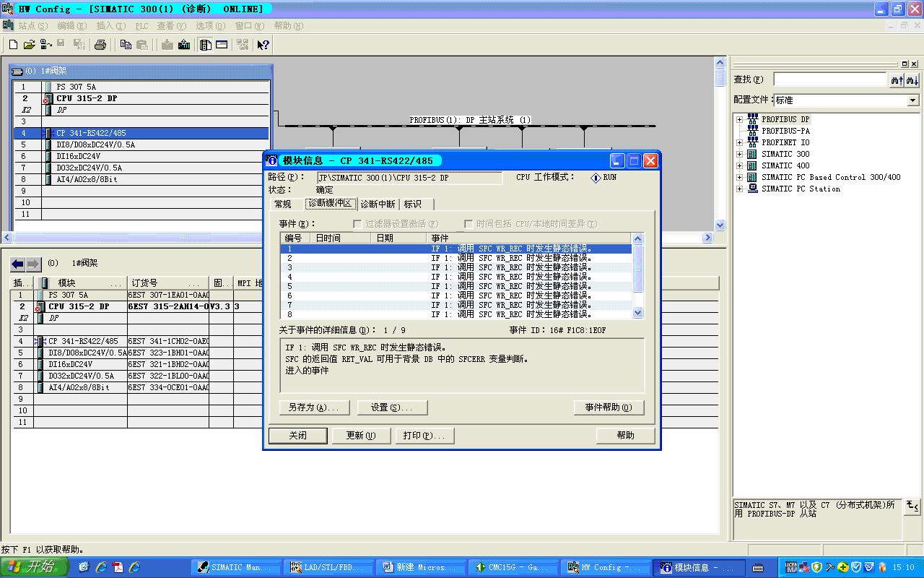Expand the SIMATIC 400 catalog node

click(739, 165)
